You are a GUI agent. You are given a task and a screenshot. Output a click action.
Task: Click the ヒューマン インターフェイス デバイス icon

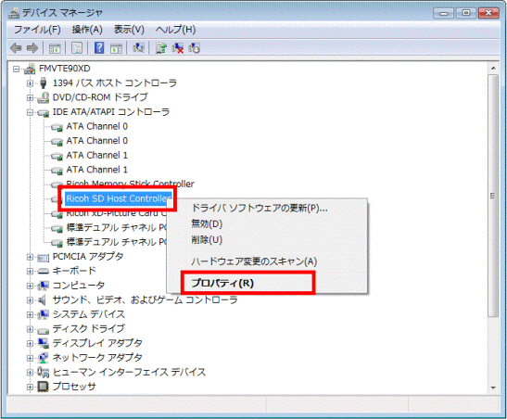coord(43,372)
